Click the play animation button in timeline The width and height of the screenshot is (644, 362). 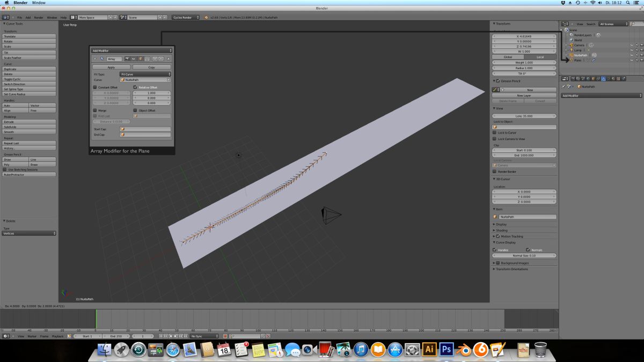click(175, 336)
